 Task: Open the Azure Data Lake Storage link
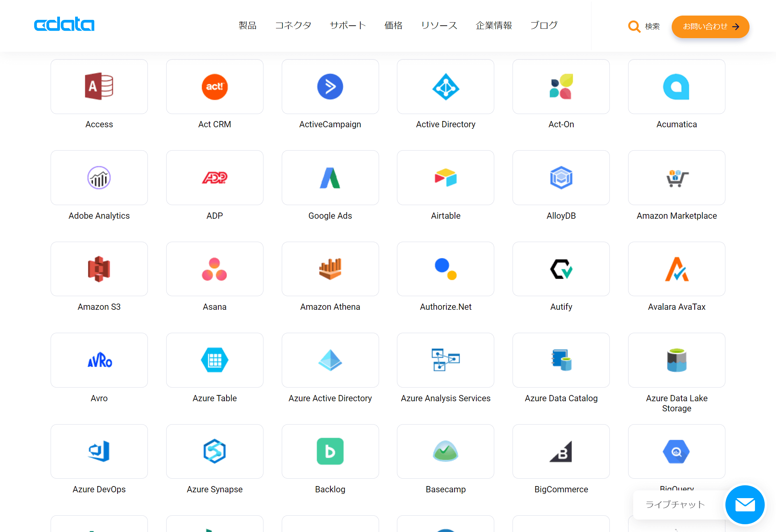tap(676, 403)
